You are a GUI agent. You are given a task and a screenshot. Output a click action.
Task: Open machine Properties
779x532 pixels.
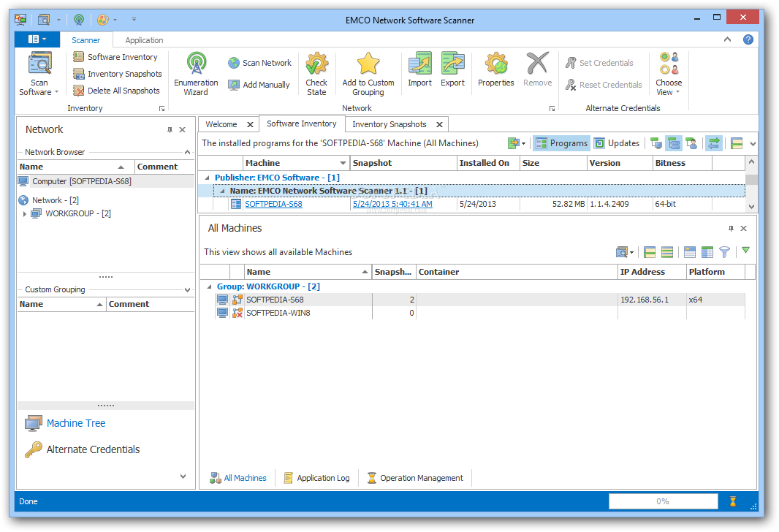[x=495, y=69]
